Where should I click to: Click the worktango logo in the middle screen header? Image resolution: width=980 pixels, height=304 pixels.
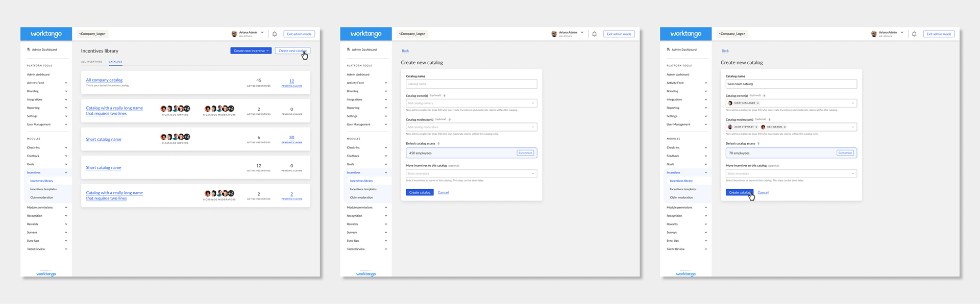click(x=366, y=34)
